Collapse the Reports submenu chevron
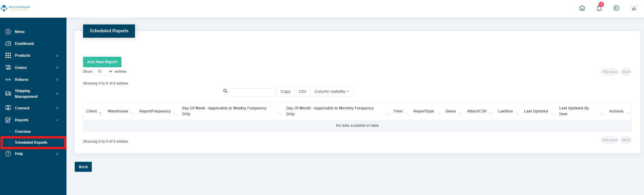The image size is (644, 195). (x=57, y=120)
